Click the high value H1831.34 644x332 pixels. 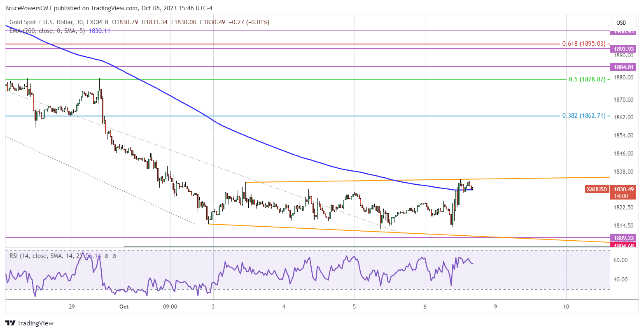coord(154,22)
